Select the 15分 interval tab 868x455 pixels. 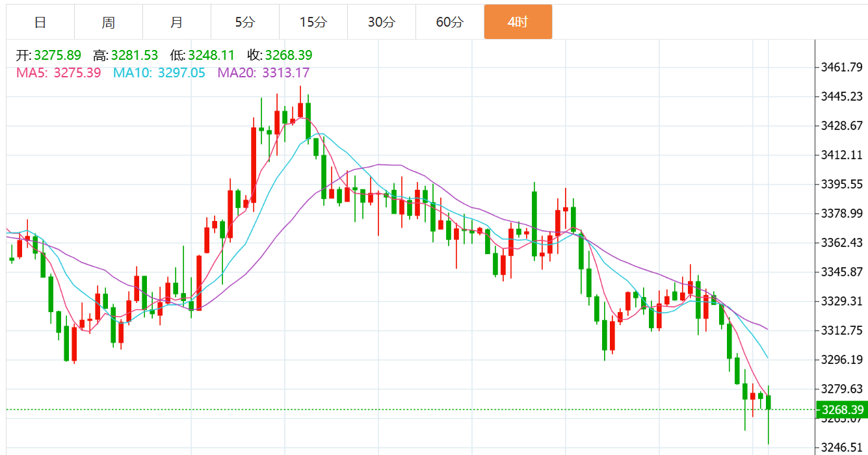[313, 22]
